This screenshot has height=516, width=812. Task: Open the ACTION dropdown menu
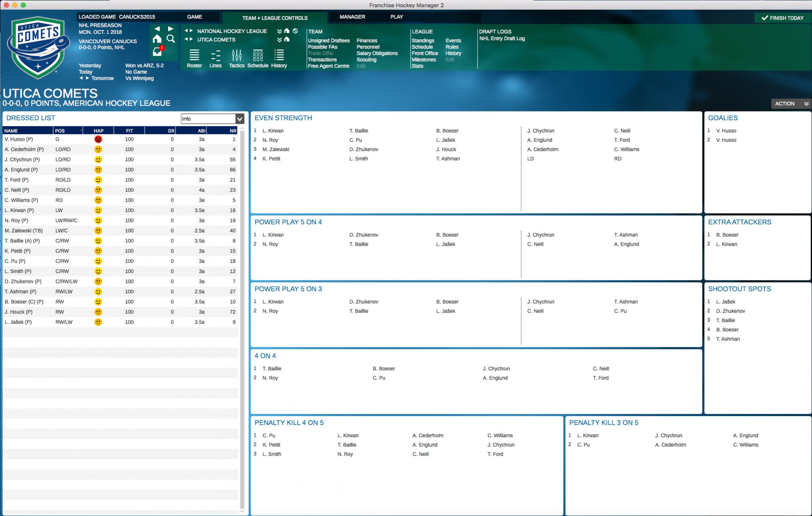(791, 103)
